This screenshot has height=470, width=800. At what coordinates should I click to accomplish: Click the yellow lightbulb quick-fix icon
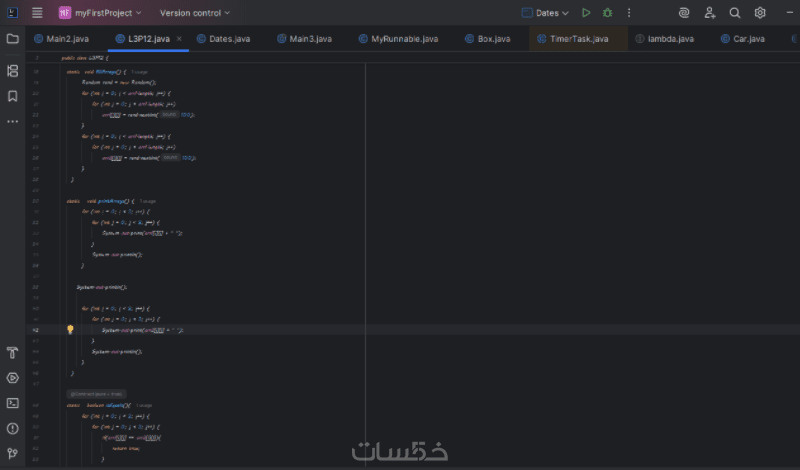click(70, 330)
